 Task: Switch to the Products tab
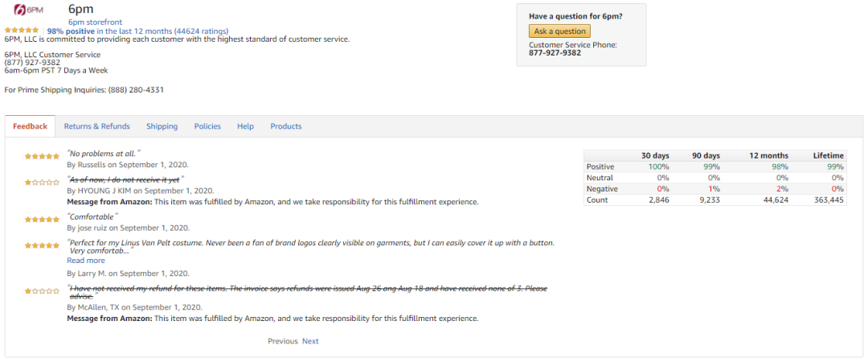click(286, 126)
